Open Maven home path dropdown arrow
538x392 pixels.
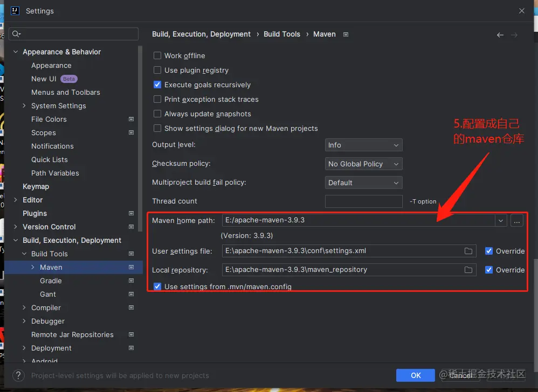pos(501,221)
